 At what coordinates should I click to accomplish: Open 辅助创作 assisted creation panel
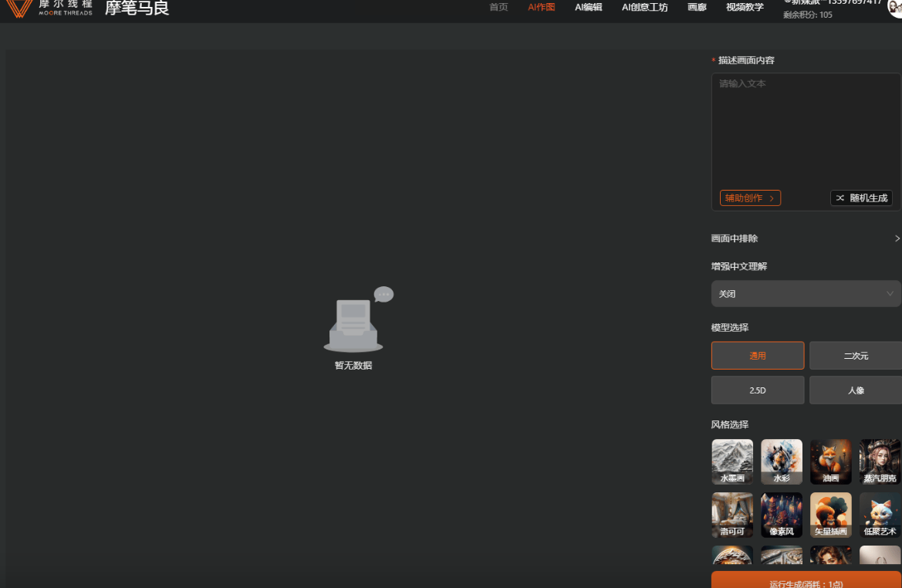[750, 198]
